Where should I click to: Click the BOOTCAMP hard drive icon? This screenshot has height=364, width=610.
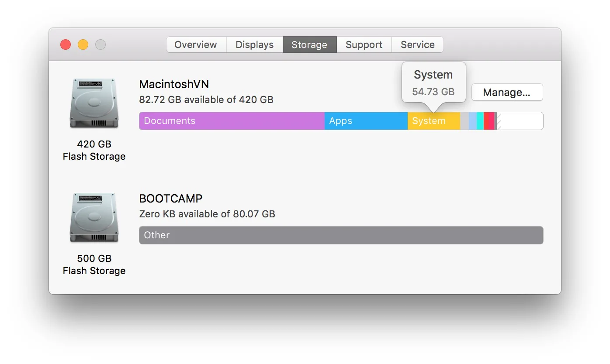(94, 218)
